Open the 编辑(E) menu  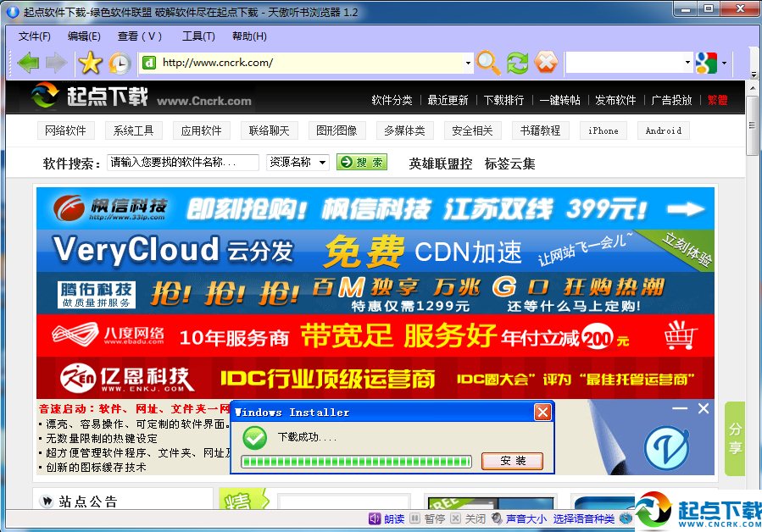(84, 36)
